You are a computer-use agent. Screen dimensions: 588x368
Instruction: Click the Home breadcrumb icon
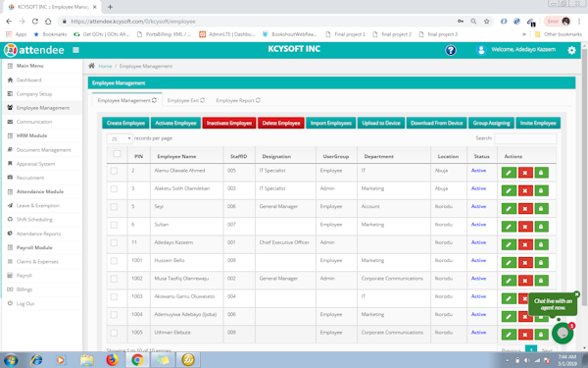(91, 66)
